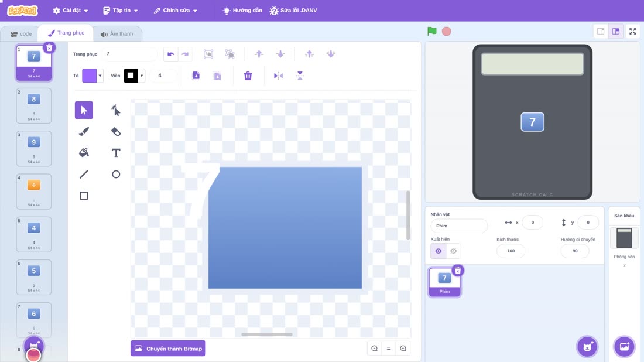Open the Tô fill color dropdown
Image resolution: width=644 pixels, height=362 pixels.
[93, 76]
